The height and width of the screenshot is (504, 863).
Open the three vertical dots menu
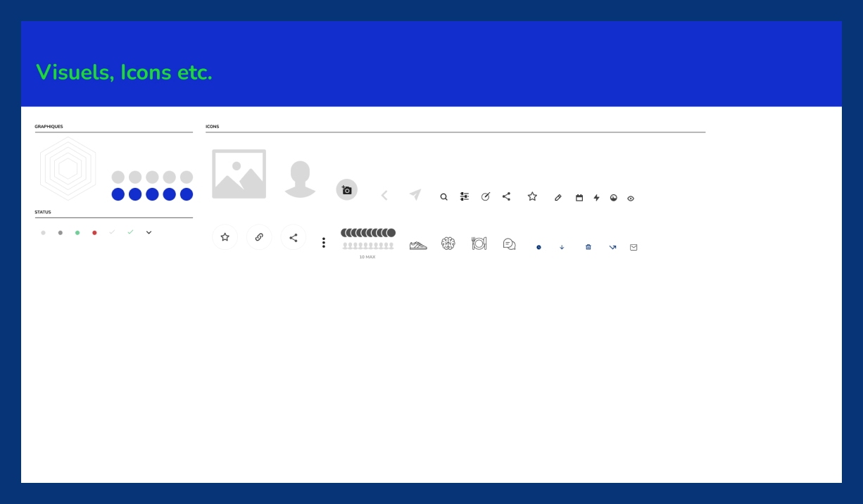tap(324, 243)
